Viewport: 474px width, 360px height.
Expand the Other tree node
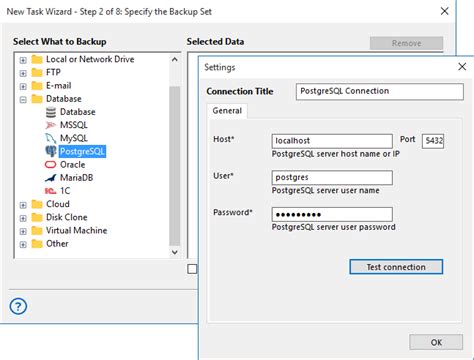point(23,245)
